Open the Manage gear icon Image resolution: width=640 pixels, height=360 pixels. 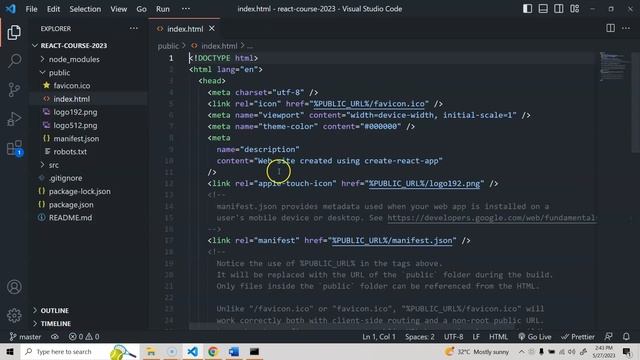14,316
